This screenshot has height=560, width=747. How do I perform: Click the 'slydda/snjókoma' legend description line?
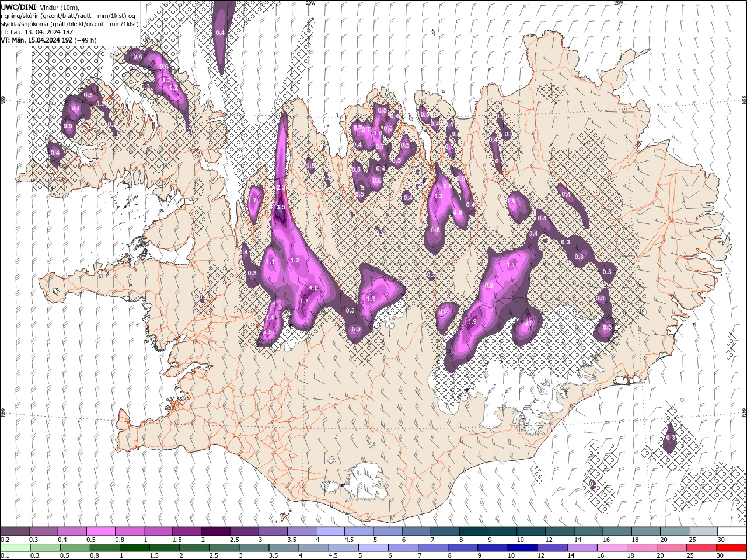coord(69,23)
